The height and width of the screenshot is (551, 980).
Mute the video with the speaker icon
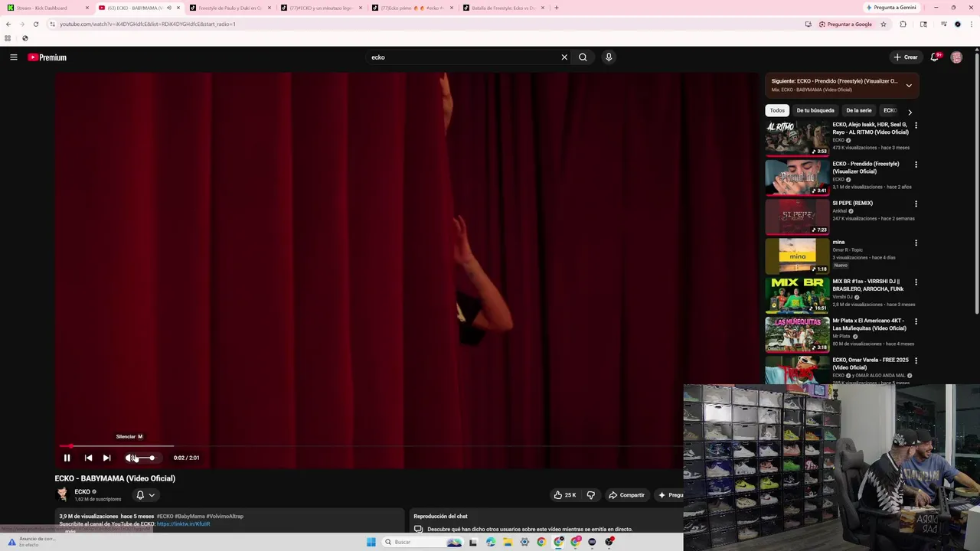pyautogui.click(x=130, y=458)
